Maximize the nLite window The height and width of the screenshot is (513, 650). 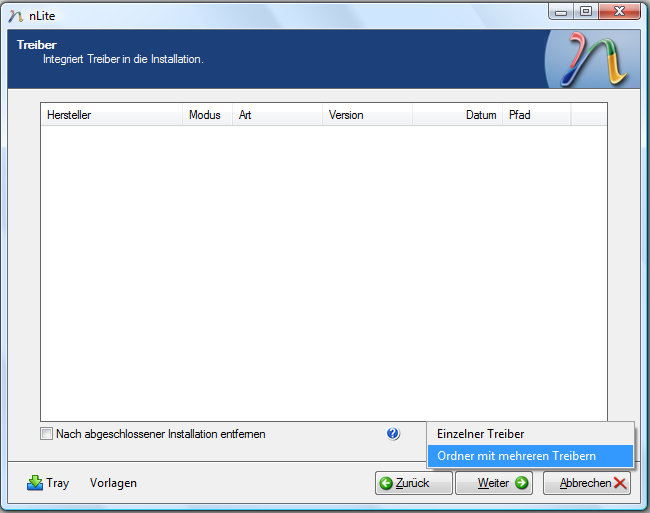pos(586,12)
